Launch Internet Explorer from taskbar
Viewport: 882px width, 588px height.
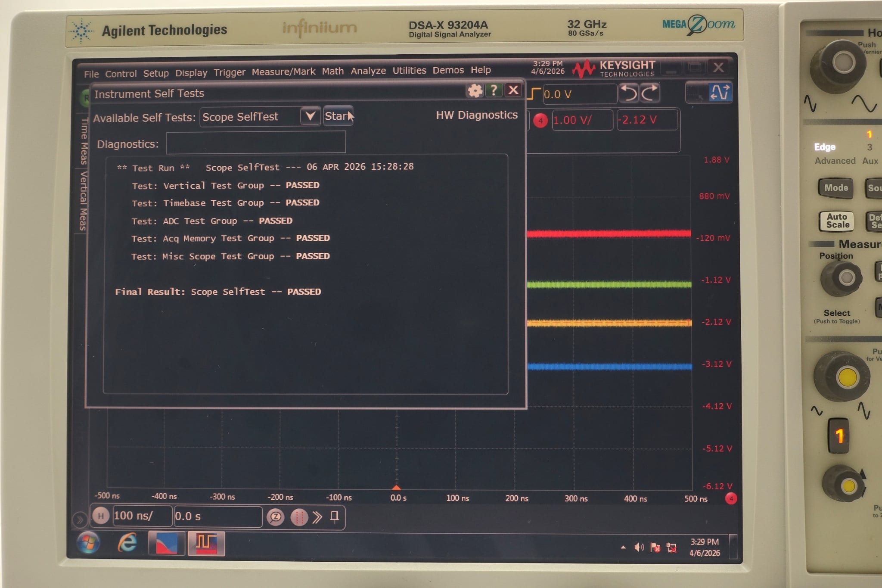[127, 543]
